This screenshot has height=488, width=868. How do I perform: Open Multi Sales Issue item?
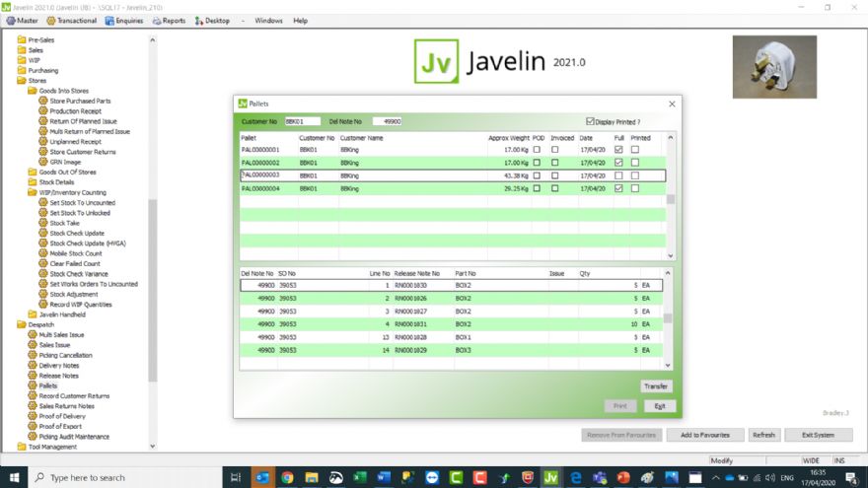point(61,335)
